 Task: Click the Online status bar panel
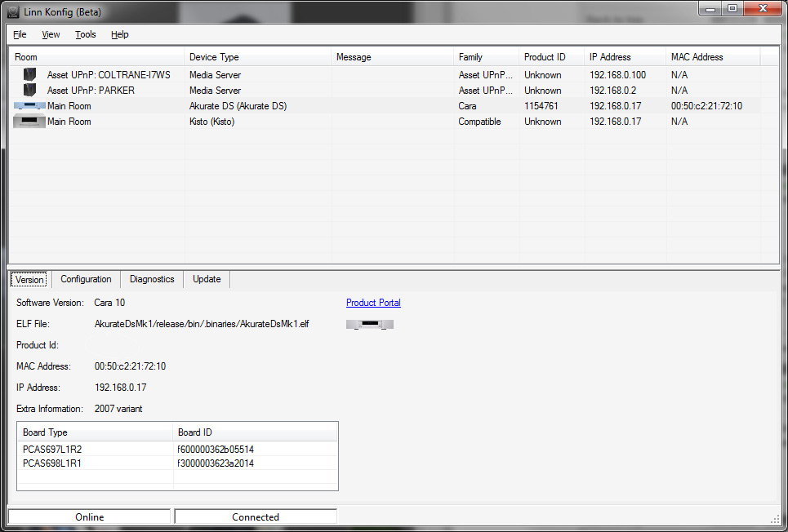pos(90,517)
